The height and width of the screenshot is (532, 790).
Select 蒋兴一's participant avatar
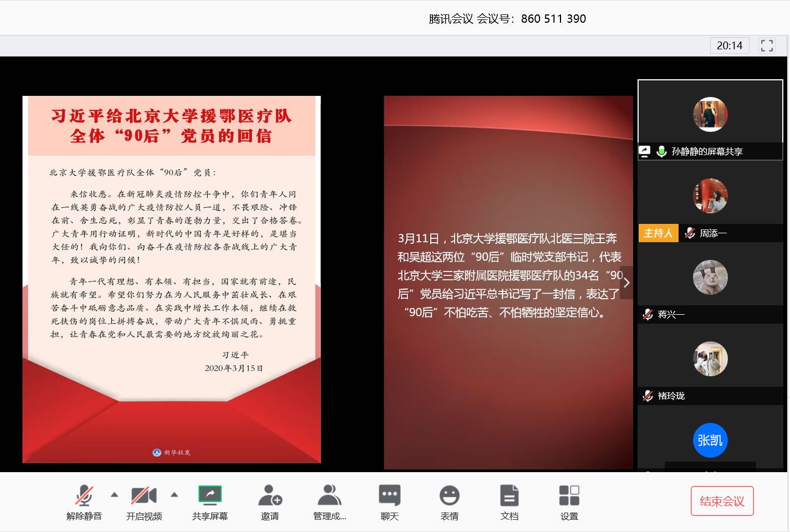click(x=710, y=277)
